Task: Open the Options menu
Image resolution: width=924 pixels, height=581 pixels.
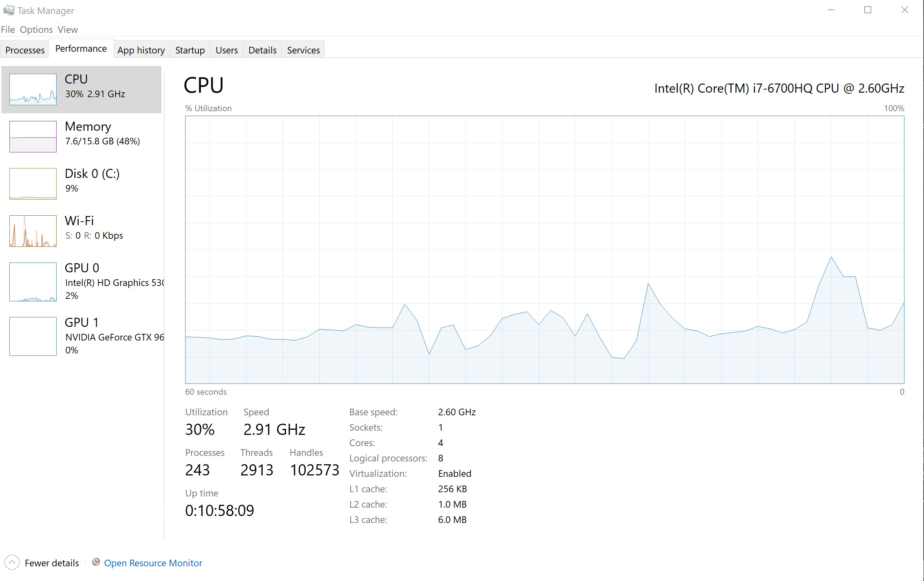Action: pyautogui.click(x=36, y=30)
